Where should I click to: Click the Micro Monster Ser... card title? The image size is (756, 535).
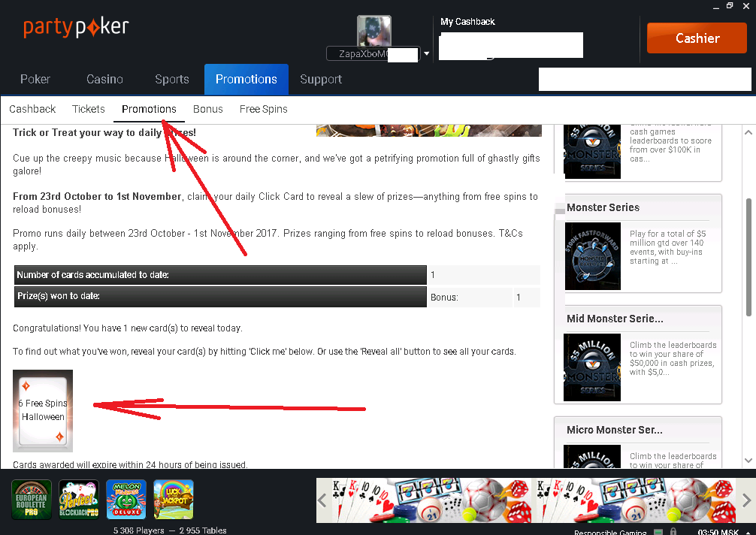pyautogui.click(x=615, y=430)
